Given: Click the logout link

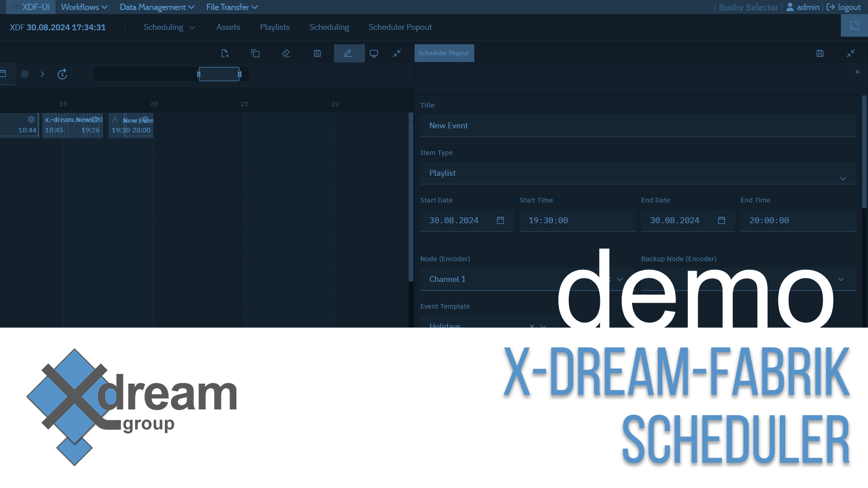Looking at the screenshot, I should (844, 7).
